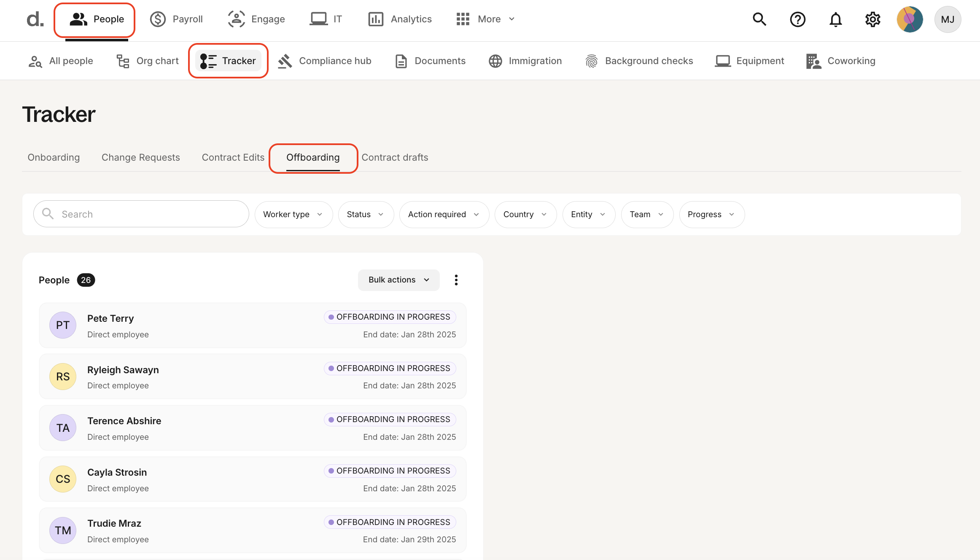This screenshot has height=560, width=980.
Task: Open the Bulk actions dropdown
Action: point(398,280)
